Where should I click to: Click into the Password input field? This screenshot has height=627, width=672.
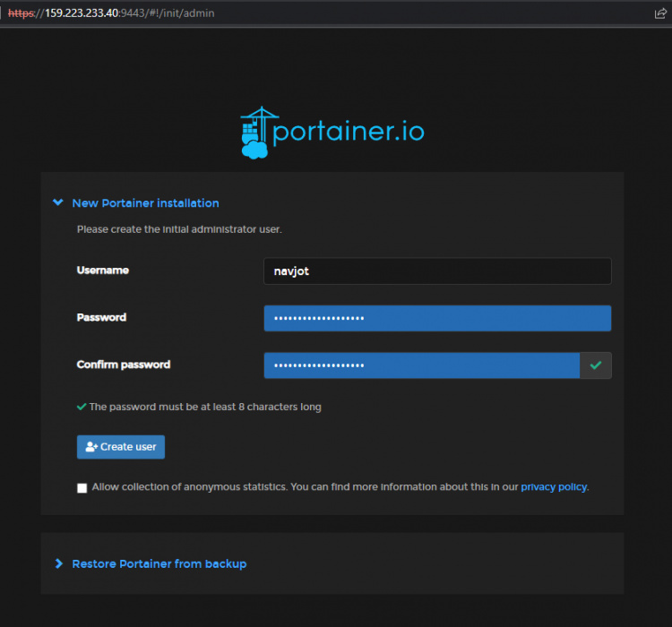437,318
